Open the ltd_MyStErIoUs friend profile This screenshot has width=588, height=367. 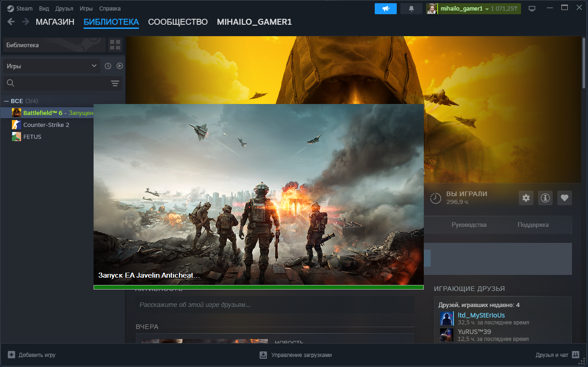tap(481, 315)
